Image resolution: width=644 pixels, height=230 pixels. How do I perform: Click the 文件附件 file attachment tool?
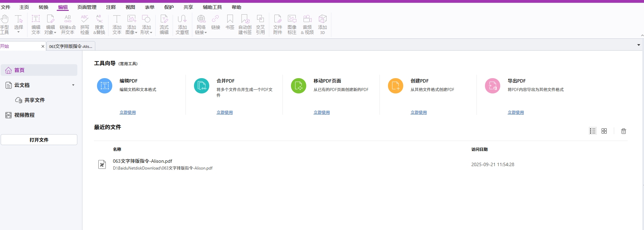278,24
